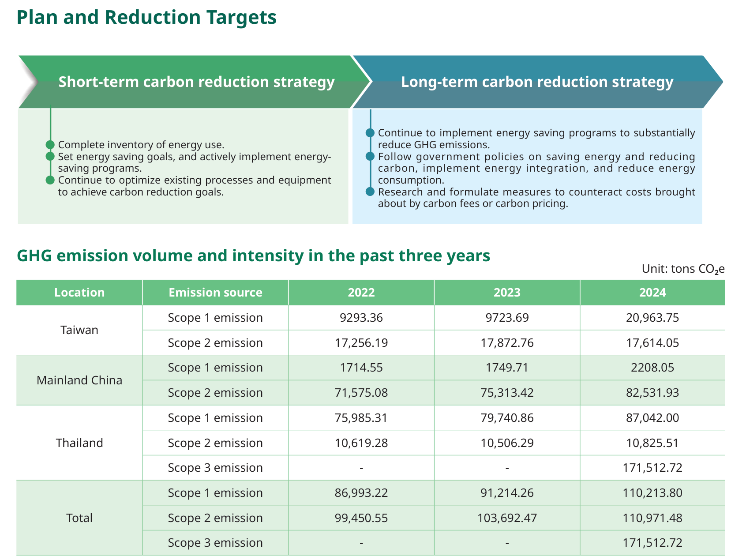Screen dimensions: 731x560
Task: Click the 2022 column header
Action: click(x=361, y=293)
